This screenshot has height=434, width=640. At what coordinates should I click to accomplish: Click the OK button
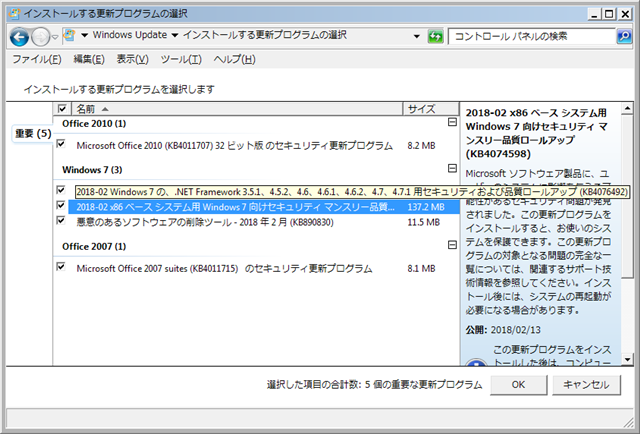(518, 385)
